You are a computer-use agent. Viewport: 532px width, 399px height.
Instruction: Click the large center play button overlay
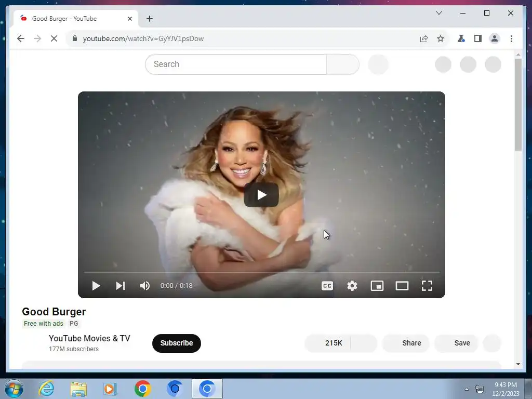click(261, 195)
